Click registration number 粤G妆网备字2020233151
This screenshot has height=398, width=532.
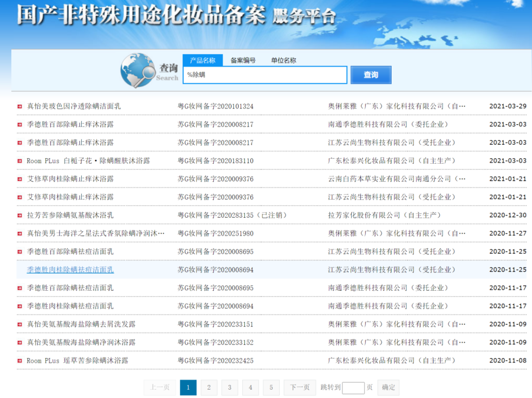coord(215,324)
